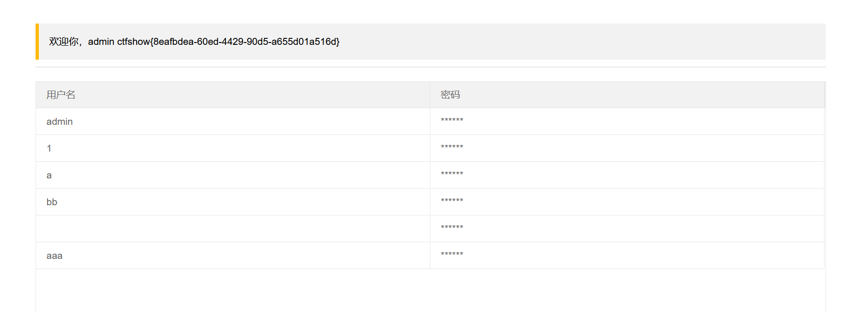
Task: Select the username cell labeled 1
Action: [x=49, y=148]
